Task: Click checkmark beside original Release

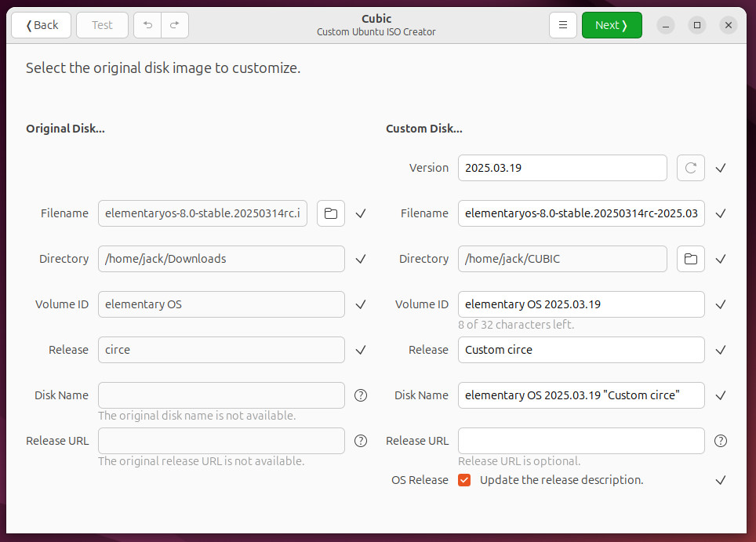Action: 361,350
